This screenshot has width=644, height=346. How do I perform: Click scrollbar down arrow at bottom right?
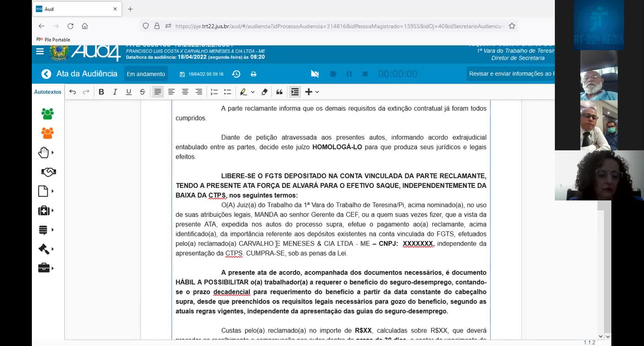[x=607, y=336]
